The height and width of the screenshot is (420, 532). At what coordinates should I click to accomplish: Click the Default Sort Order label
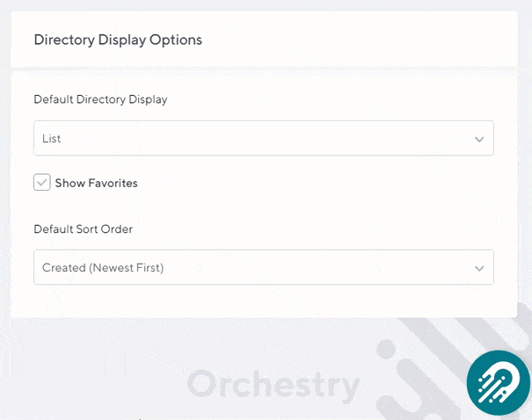point(83,228)
